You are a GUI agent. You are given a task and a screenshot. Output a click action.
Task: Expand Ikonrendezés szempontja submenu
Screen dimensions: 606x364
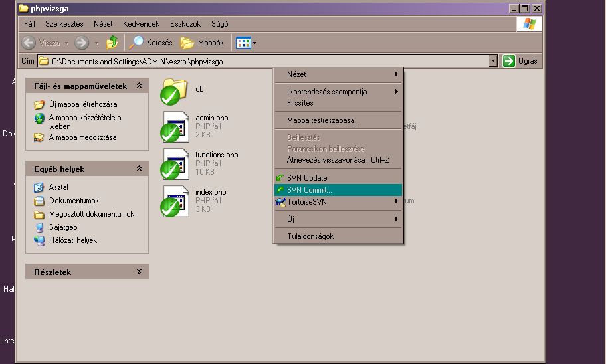click(339, 92)
